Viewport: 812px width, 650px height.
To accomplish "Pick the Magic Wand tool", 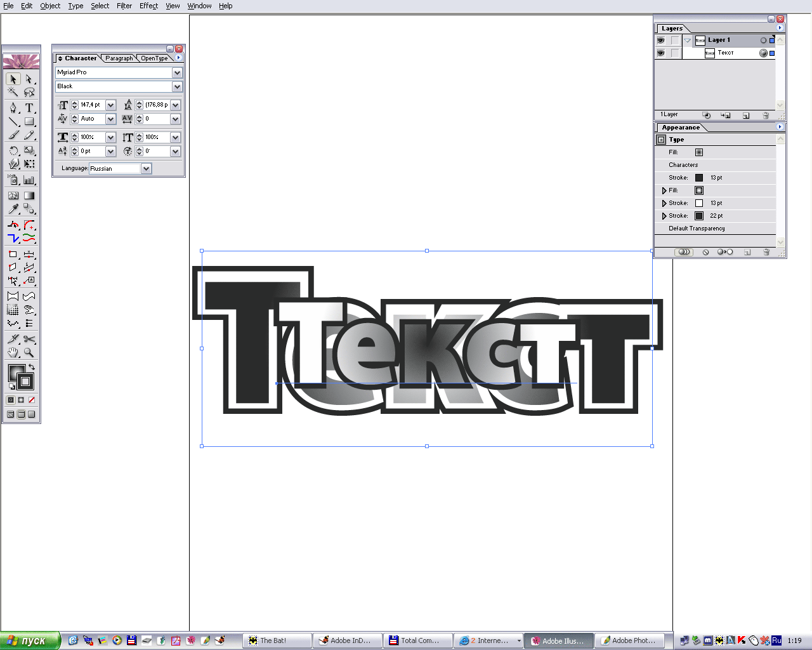I will click(13, 92).
